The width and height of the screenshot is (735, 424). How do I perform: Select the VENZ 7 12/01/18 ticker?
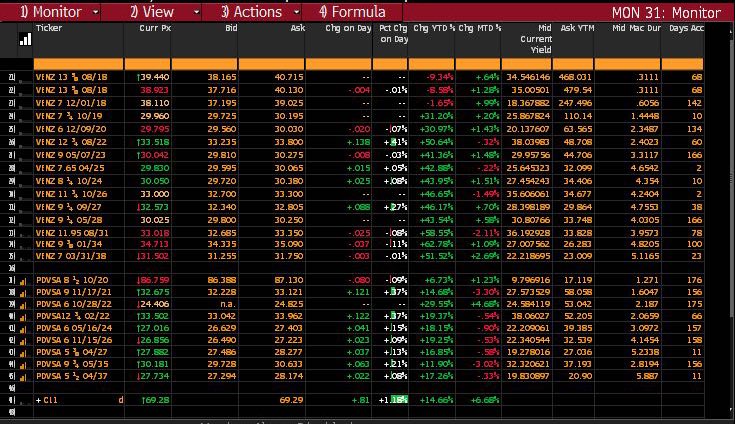point(71,103)
